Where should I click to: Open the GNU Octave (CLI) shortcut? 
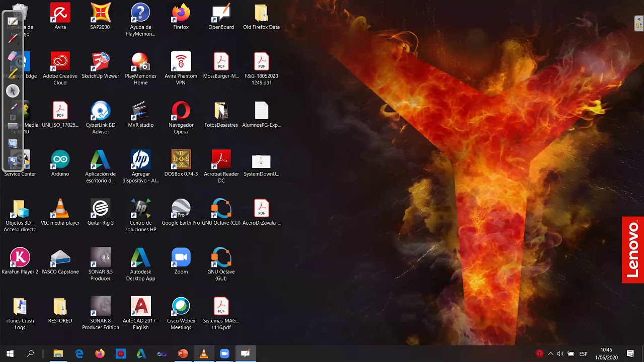pos(221,212)
